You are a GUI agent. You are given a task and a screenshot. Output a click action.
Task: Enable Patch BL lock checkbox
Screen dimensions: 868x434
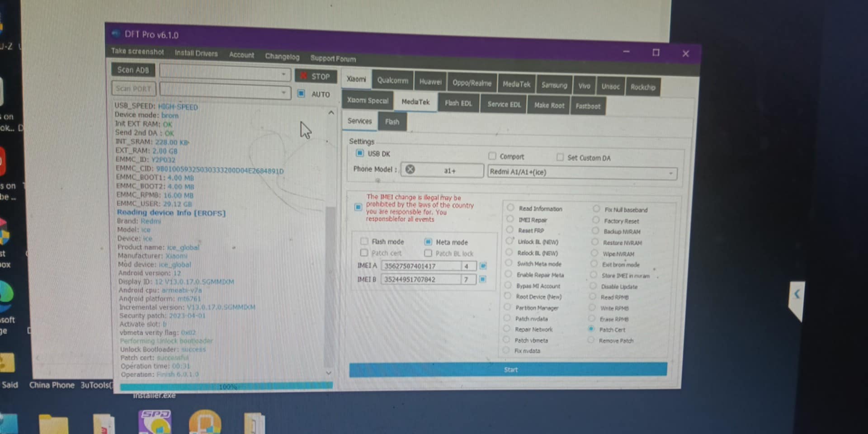click(x=428, y=253)
